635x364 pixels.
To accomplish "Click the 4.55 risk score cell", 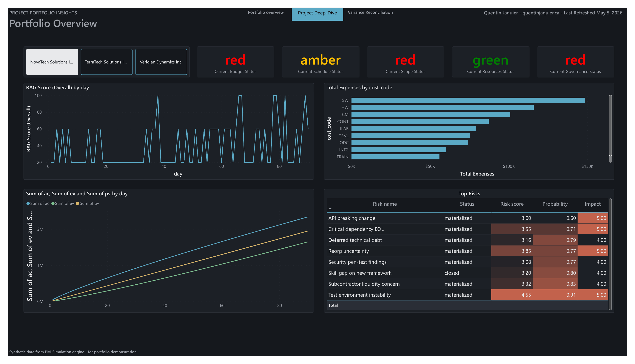I will (x=512, y=295).
